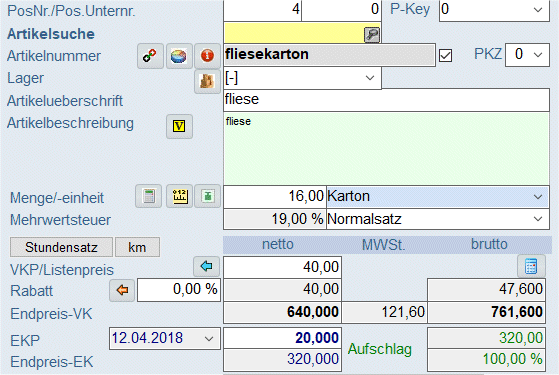Click the Artikelueberschrift field containing fliese

pyautogui.click(x=386, y=100)
